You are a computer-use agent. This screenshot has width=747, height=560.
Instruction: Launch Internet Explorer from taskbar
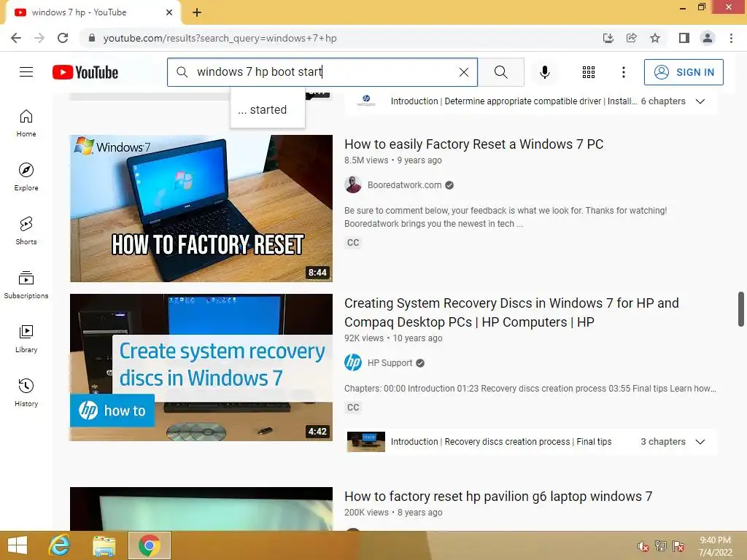60,545
